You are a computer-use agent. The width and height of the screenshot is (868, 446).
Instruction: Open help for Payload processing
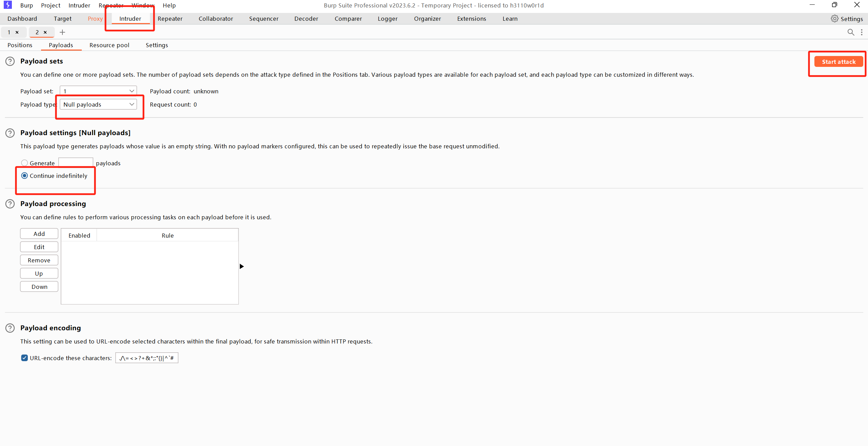tap(10, 204)
